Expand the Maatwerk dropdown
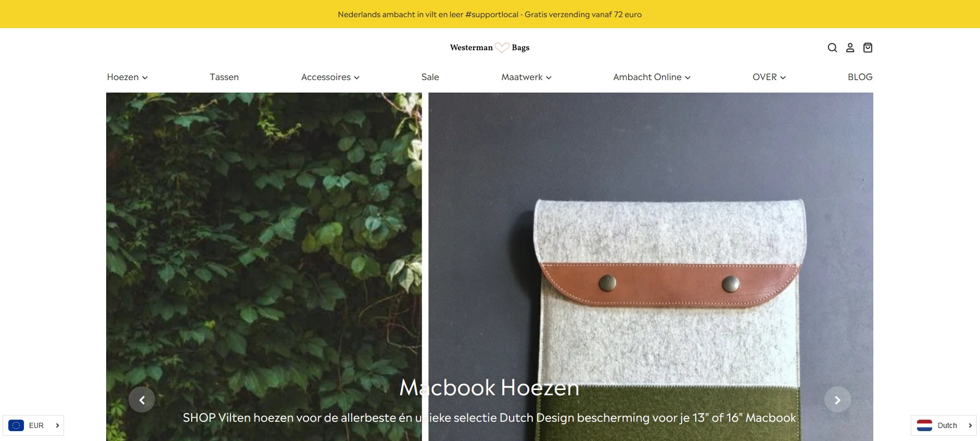Viewport: 980px width, 441px height. pos(527,77)
